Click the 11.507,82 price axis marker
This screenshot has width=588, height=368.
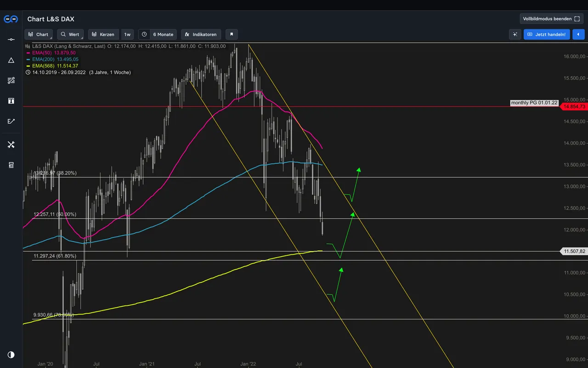coord(574,251)
